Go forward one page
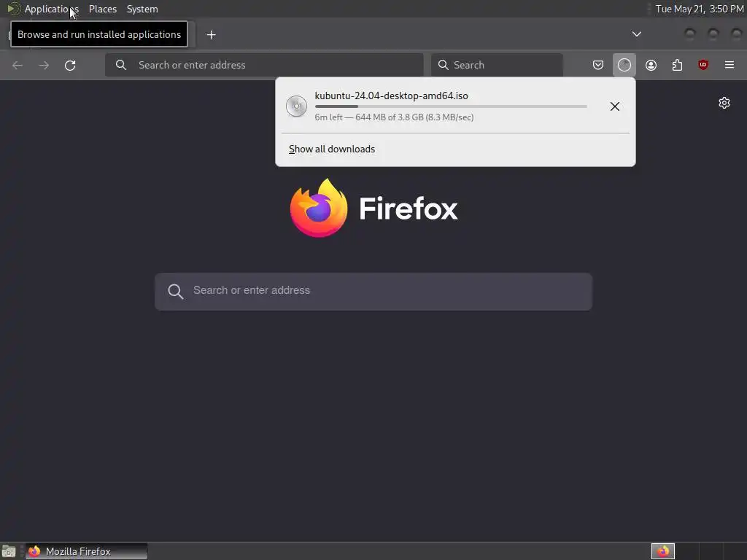The height and width of the screenshot is (560, 747). [44, 65]
